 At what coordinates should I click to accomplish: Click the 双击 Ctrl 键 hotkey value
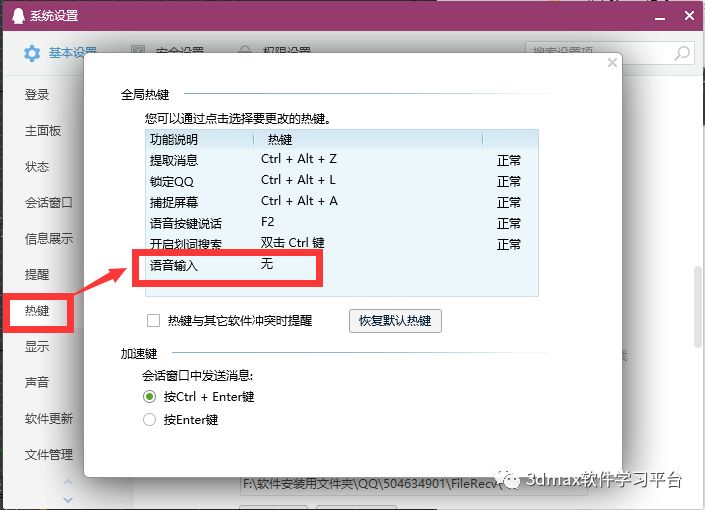pos(292,242)
